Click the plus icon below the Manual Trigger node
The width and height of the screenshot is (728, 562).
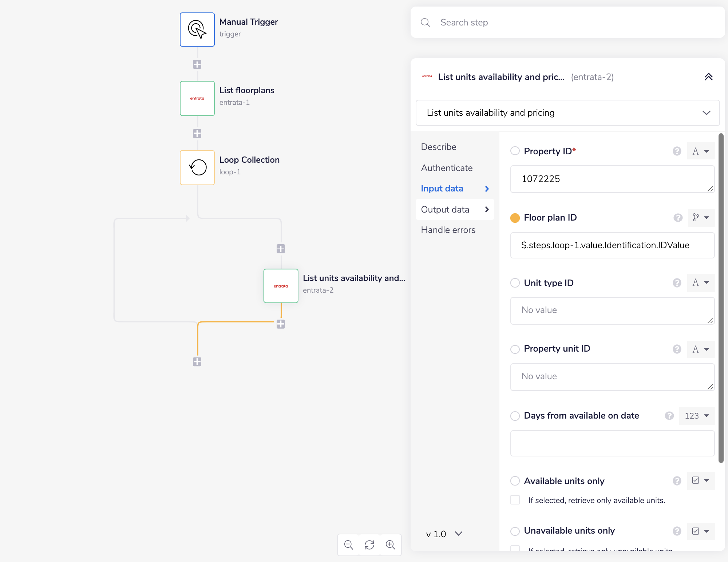[197, 64]
